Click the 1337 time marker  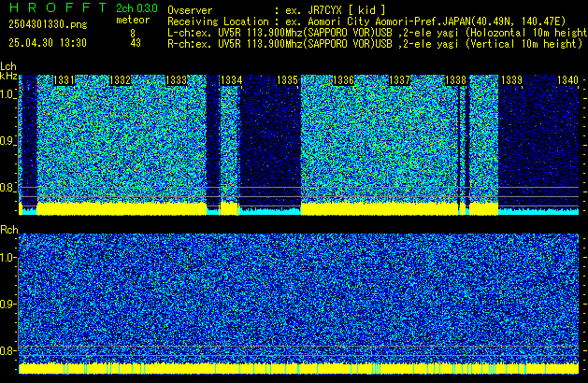click(399, 80)
